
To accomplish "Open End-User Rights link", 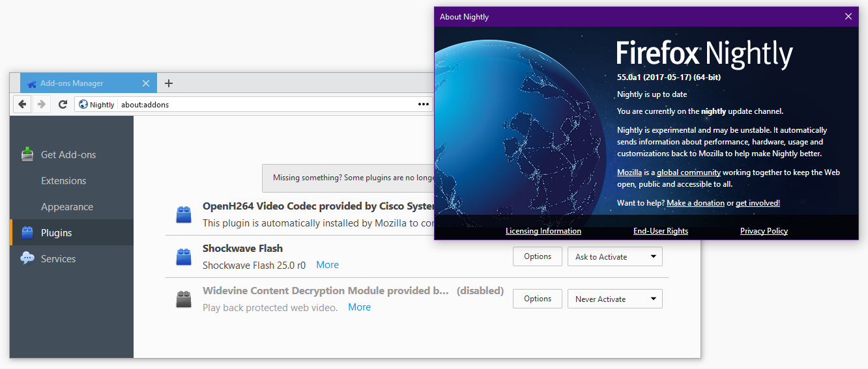I will coord(661,231).
